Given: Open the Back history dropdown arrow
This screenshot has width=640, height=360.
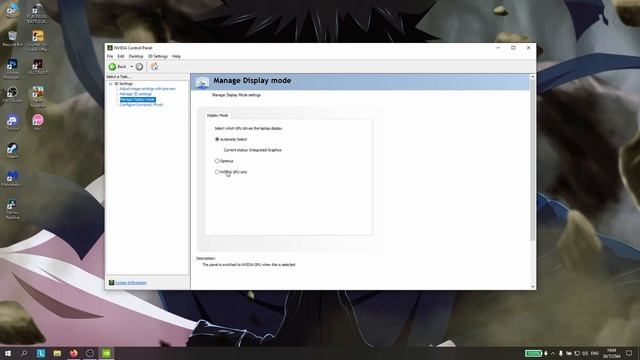Looking at the screenshot, I should pyautogui.click(x=131, y=67).
